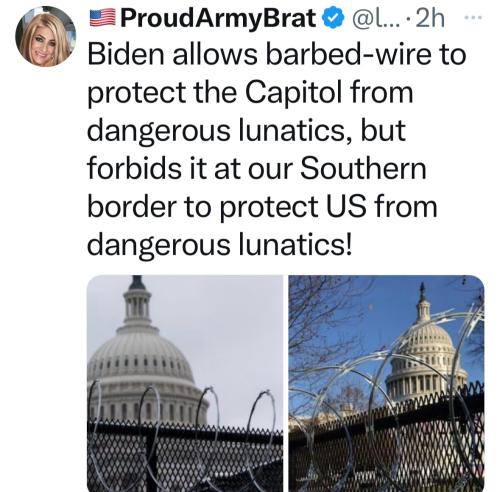Click the American flag emoji before the name

click(x=103, y=18)
